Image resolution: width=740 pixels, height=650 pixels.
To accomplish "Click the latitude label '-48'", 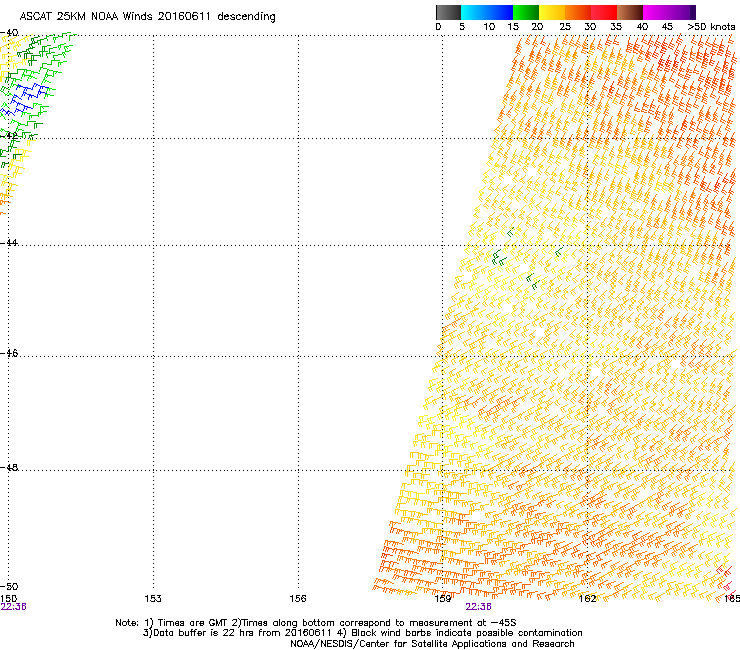I will [9, 467].
